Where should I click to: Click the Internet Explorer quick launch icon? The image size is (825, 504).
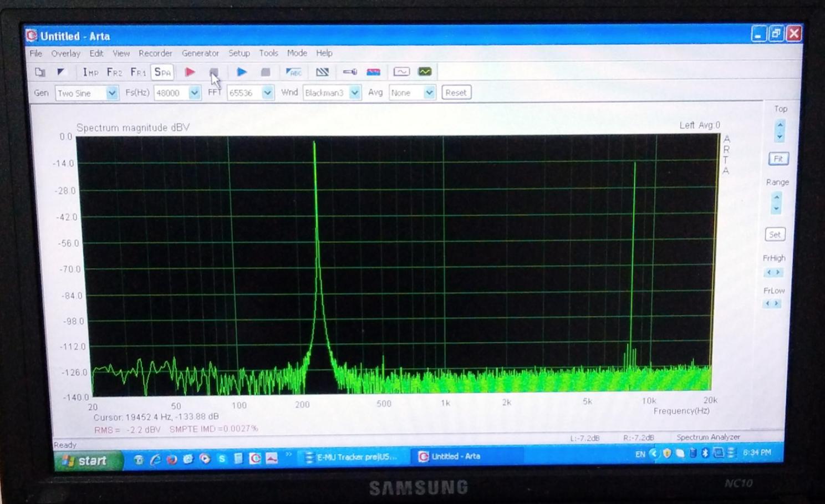click(x=155, y=459)
